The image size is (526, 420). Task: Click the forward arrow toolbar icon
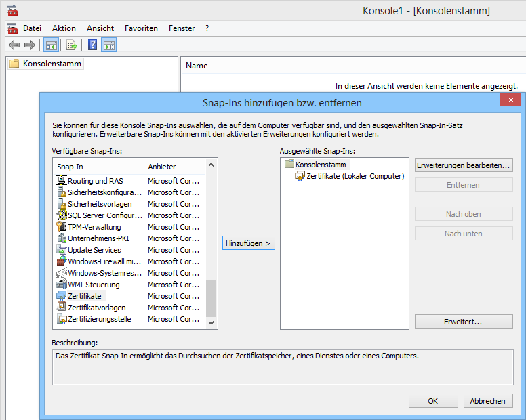30,45
